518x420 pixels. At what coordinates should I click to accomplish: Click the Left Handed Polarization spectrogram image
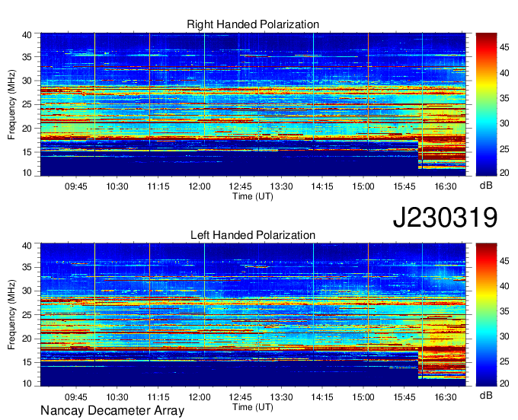253,315
